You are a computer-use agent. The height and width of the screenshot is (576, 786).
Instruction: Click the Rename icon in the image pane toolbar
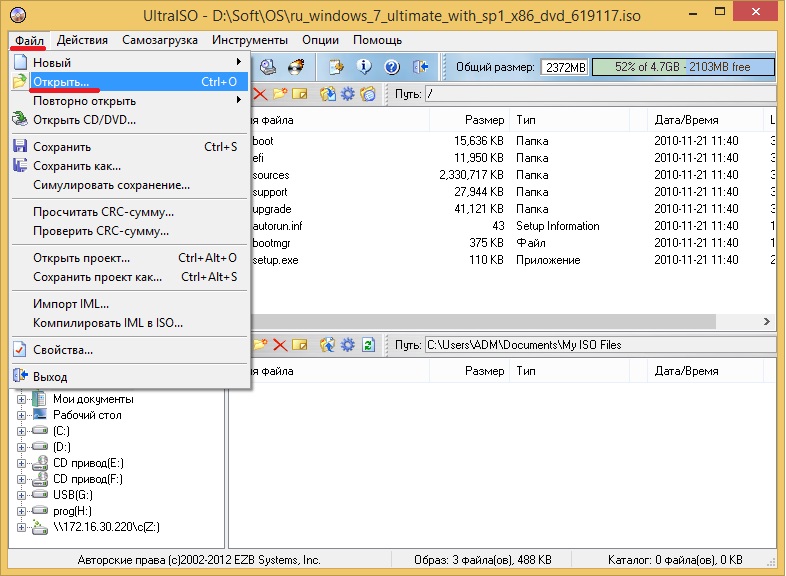[x=300, y=94]
